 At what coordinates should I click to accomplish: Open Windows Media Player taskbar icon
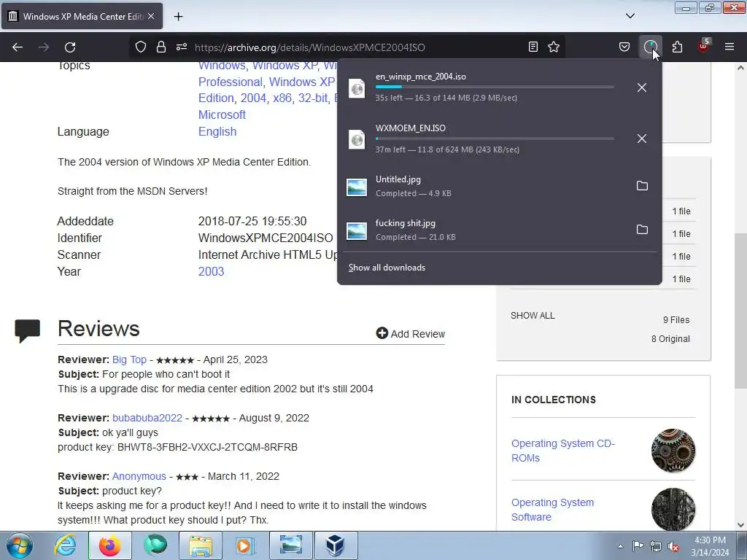coord(245,545)
